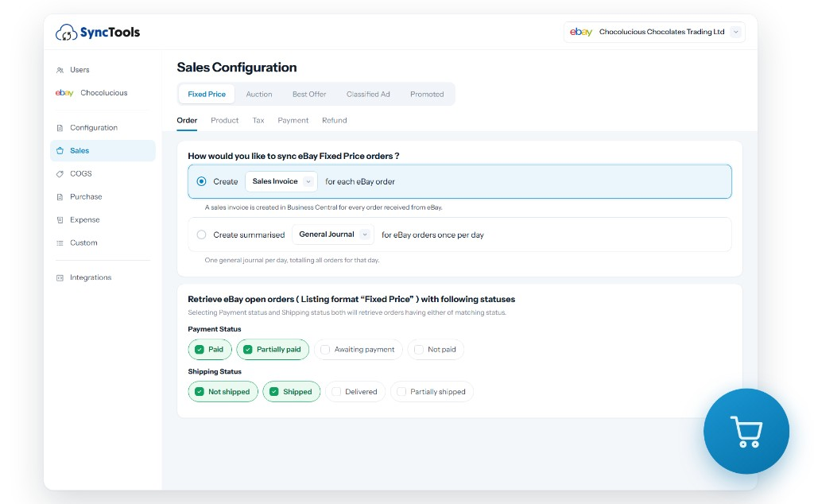
Task: Switch to the Classified Ad tab
Action: pyautogui.click(x=368, y=94)
